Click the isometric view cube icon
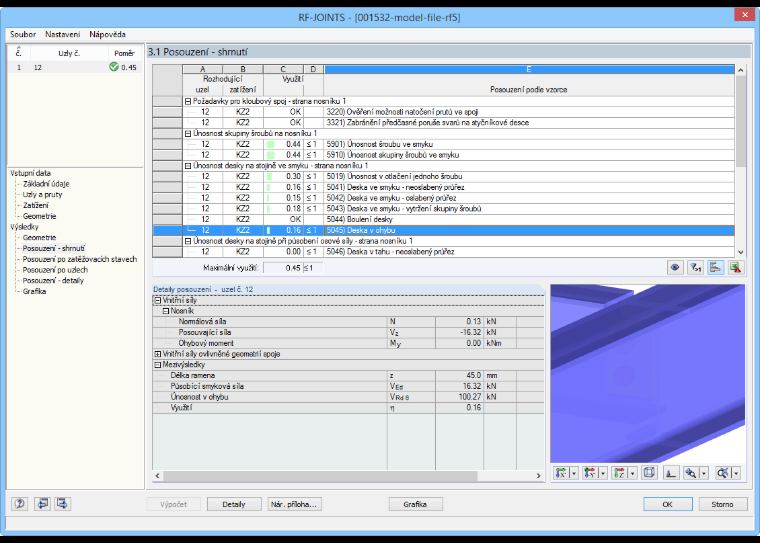This screenshot has height=543, width=760. click(x=649, y=473)
